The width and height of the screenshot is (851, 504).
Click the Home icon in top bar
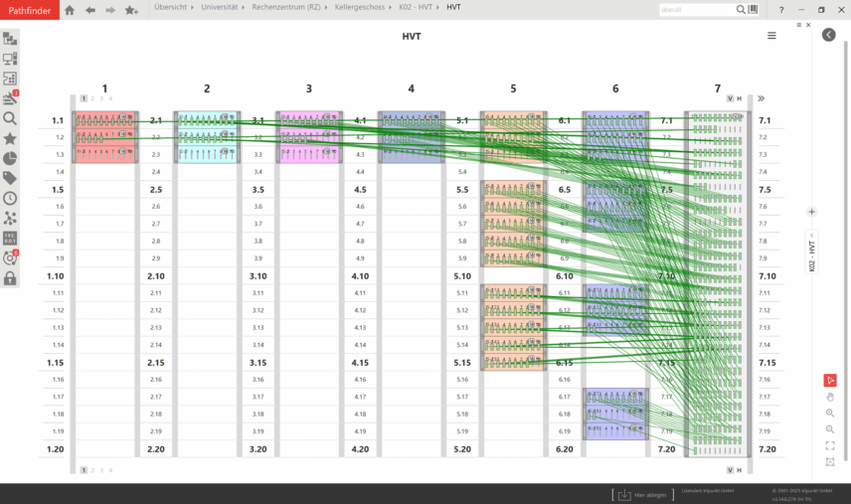[70, 10]
